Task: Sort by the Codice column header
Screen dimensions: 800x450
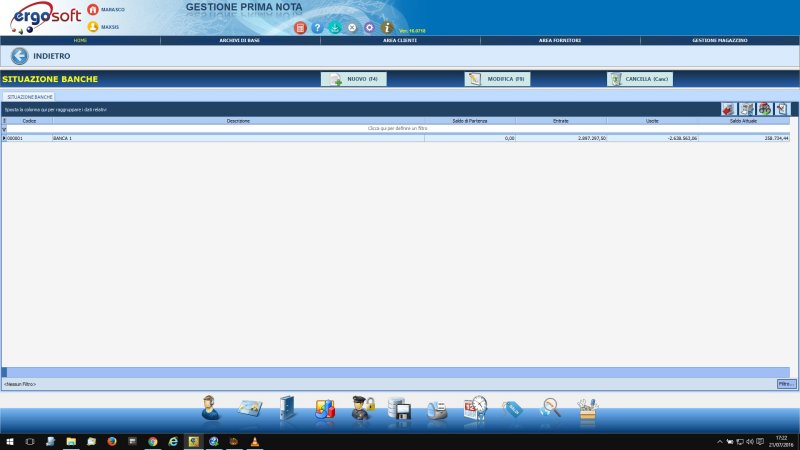Action: click(30, 121)
